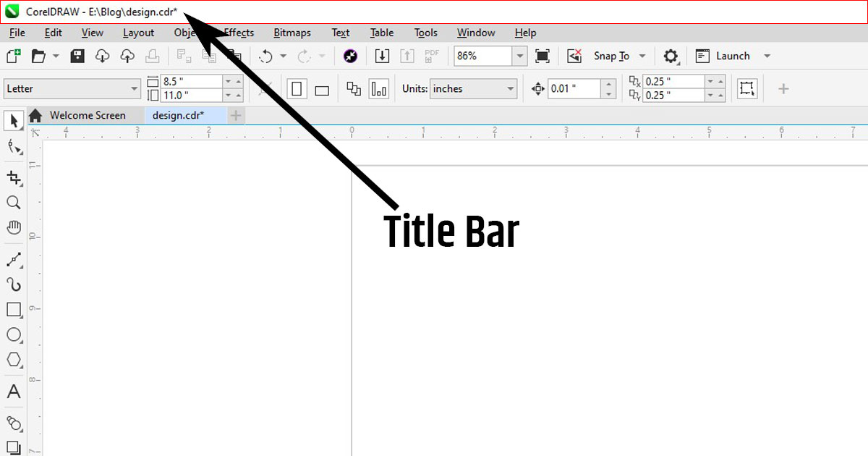868x456 pixels.
Task: Click the Save icon in toolbar
Action: 77,56
